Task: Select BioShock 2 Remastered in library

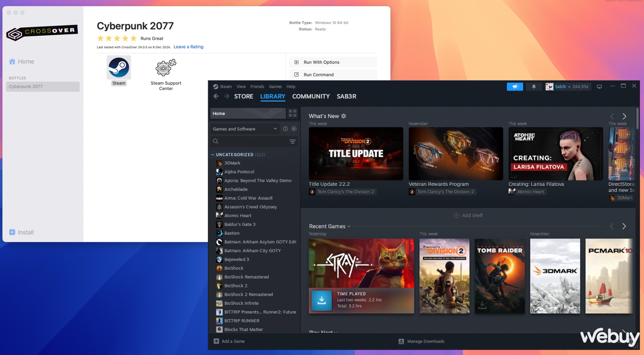Action: tap(249, 295)
